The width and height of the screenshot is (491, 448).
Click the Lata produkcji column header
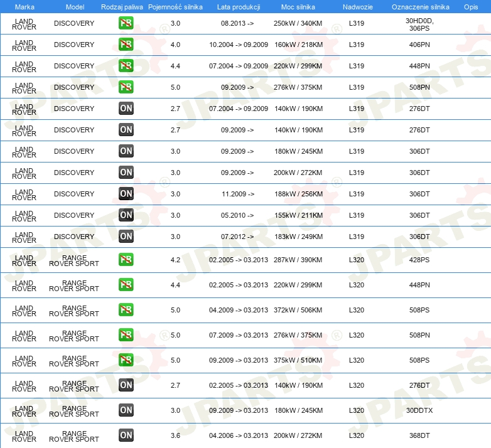(239, 7)
